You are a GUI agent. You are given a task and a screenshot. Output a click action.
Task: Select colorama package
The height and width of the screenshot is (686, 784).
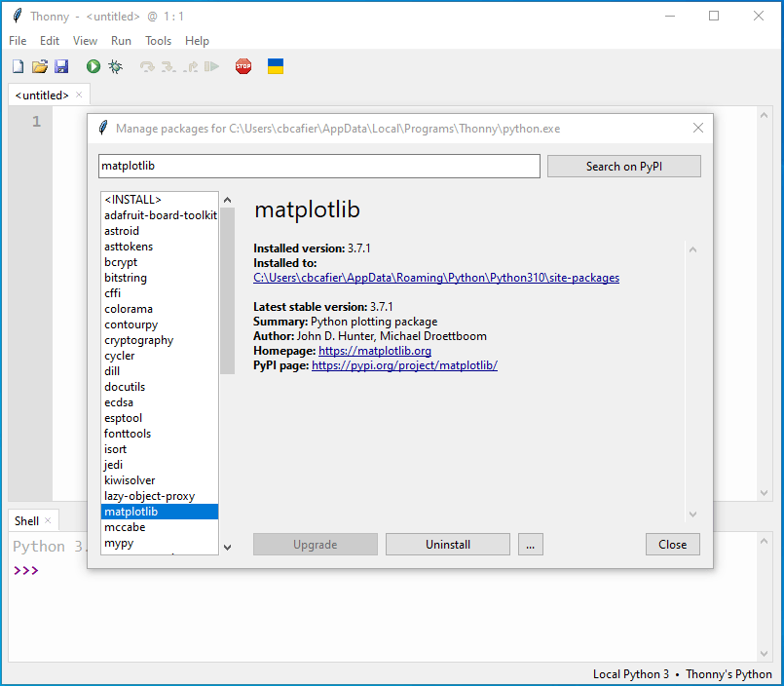(x=160, y=309)
